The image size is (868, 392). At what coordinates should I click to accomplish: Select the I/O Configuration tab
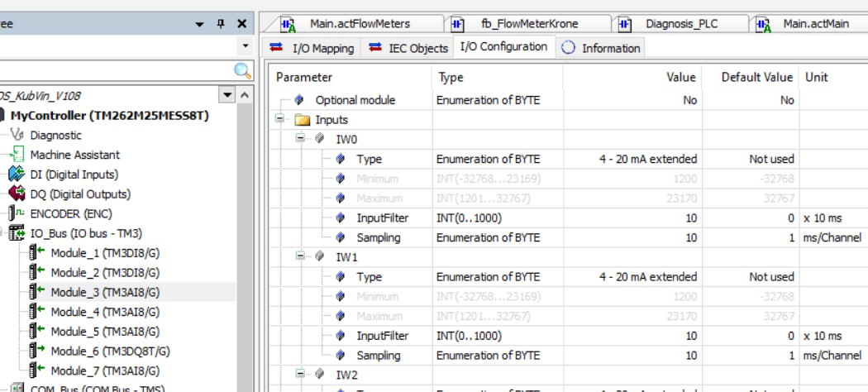pyautogui.click(x=503, y=46)
